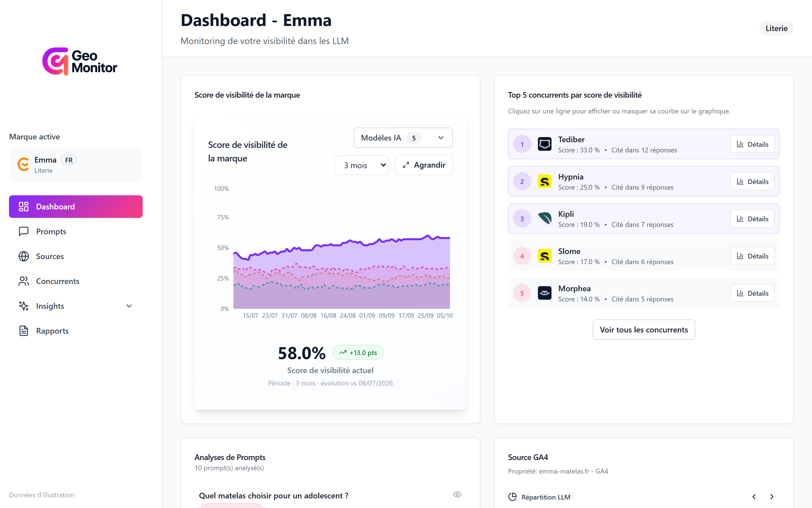The height and width of the screenshot is (508, 812).
Task: Click the Agrandir button to enlarge chart
Action: (x=424, y=165)
